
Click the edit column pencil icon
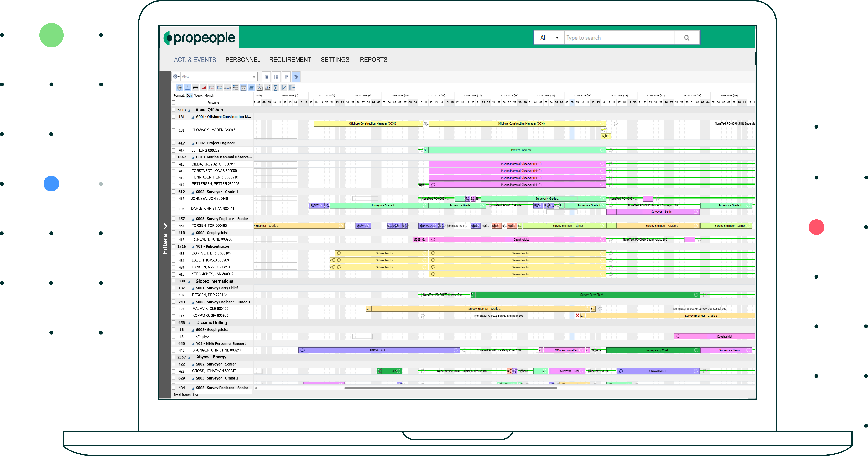point(284,88)
